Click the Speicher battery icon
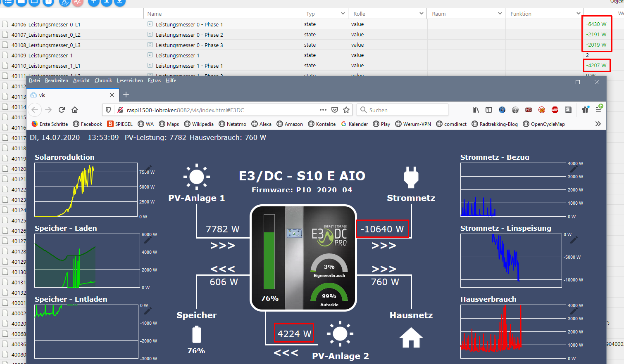The width and height of the screenshot is (624, 364). (197, 334)
